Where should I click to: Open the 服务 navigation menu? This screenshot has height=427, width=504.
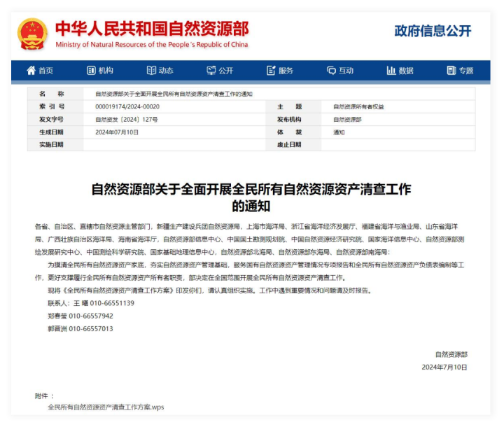286,71
